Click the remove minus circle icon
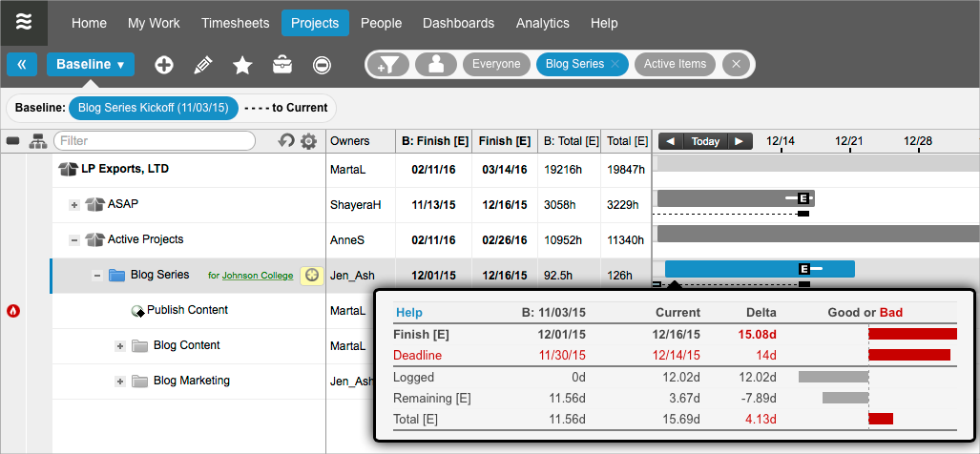Screen dimensions: 980x454 pyautogui.click(x=323, y=65)
